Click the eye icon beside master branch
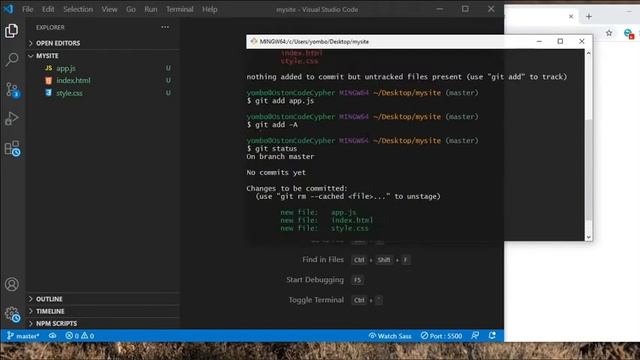The width and height of the screenshot is (640, 360). pos(53,336)
